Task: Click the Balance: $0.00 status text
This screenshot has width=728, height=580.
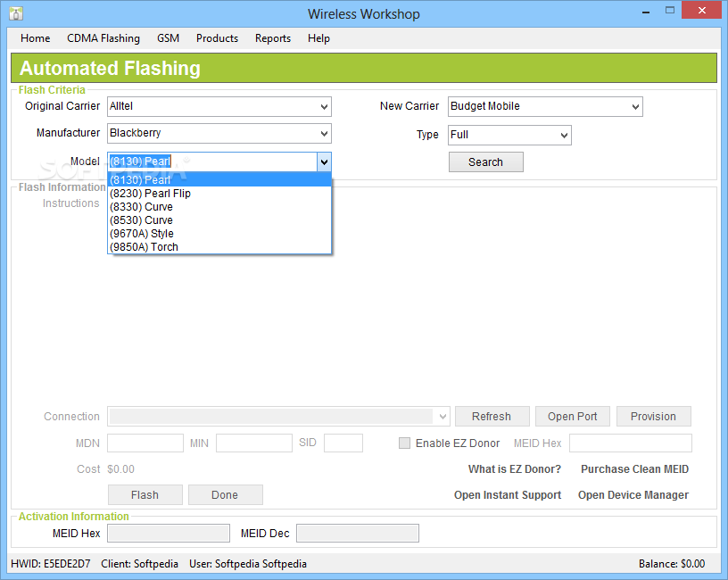Action: pos(672,564)
